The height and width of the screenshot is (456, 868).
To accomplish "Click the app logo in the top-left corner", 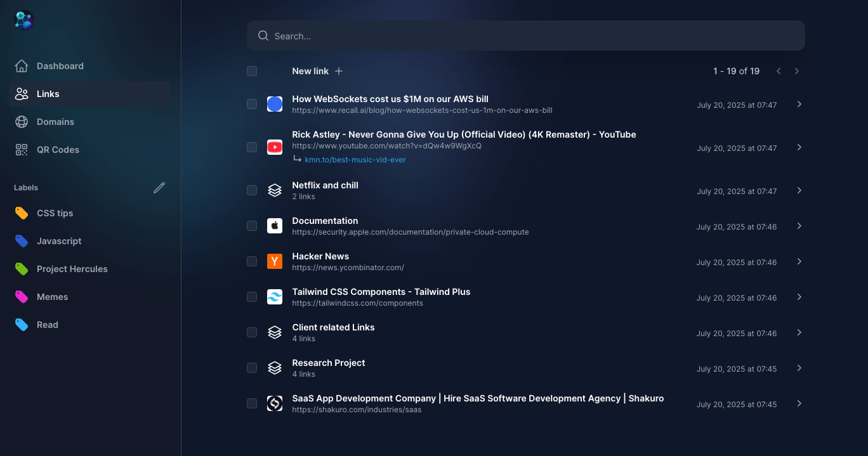I will tap(23, 20).
